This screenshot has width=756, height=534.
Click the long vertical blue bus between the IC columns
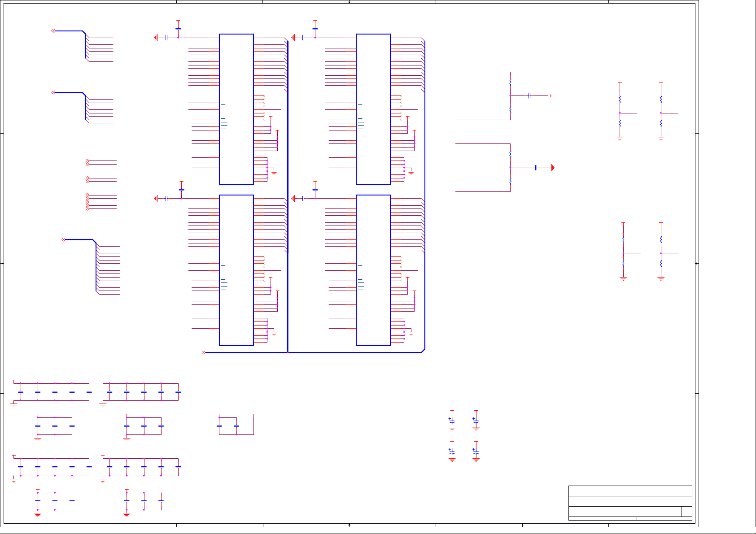coord(288,197)
